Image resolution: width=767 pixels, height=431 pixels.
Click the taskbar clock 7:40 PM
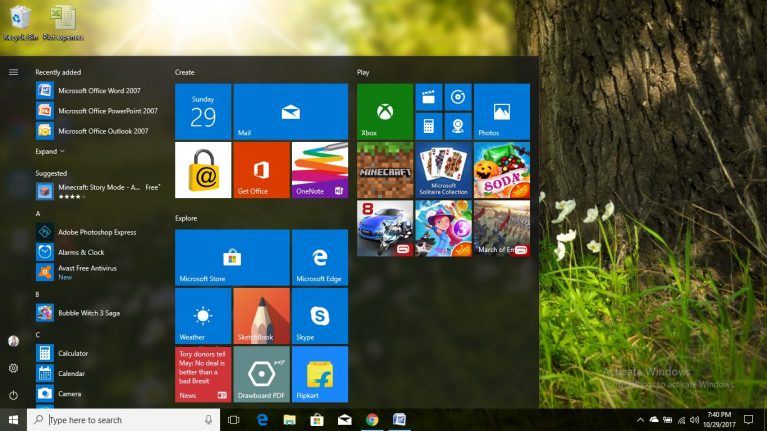click(x=720, y=420)
